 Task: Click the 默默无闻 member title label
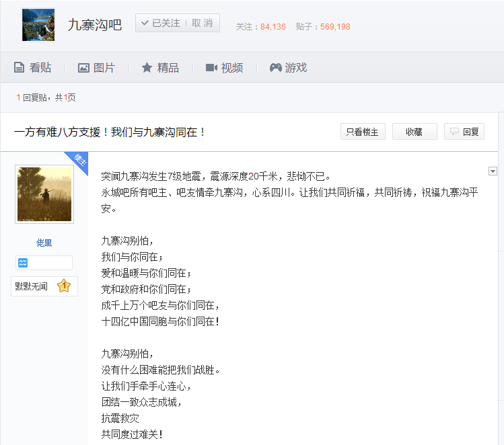32,286
